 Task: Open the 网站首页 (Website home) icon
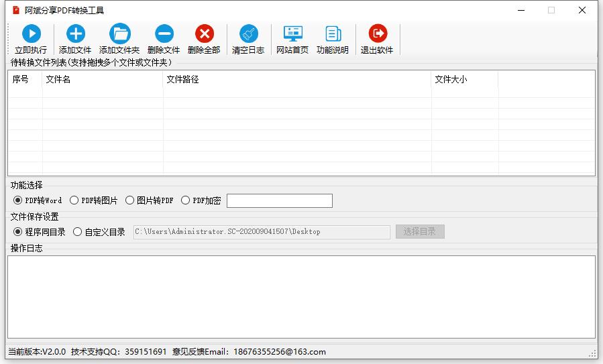292,34
